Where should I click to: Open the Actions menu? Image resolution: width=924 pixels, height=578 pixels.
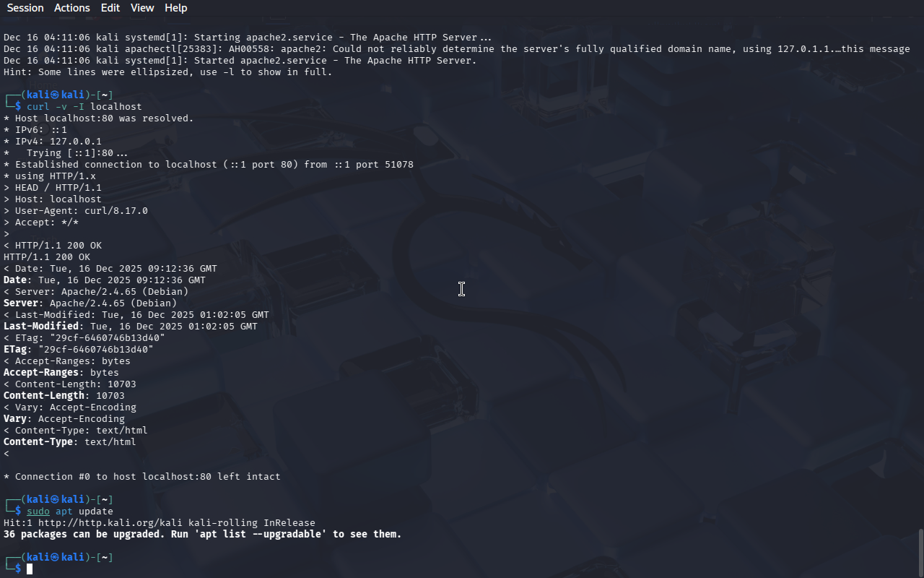tap(72, 8)
